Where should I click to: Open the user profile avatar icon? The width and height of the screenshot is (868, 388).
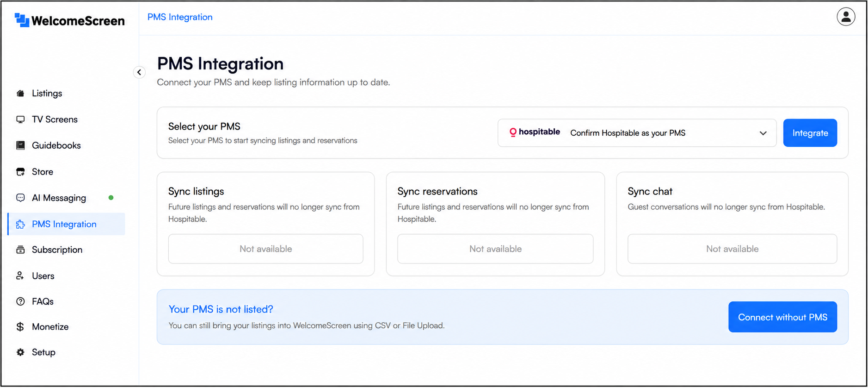(846, 17)
